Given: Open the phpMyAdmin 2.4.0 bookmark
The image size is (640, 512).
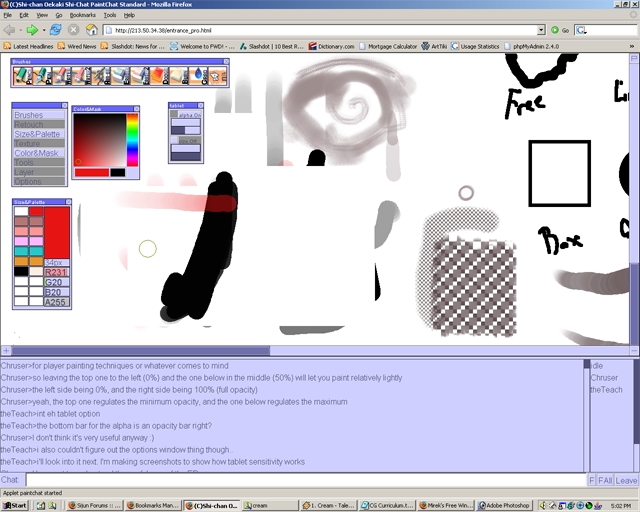Looking at the screenshot, I should coord(532,46).
